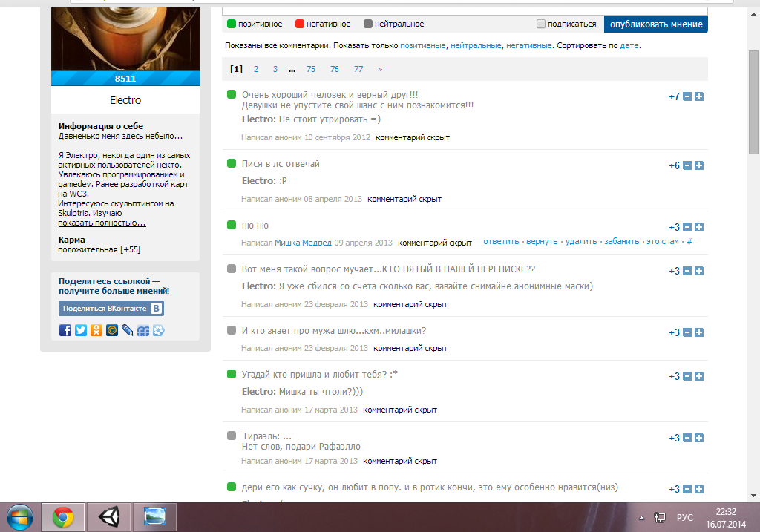Screen dimensions: 760x532
Task: Upvote the +7 'Очень хороший человек' comment
Action: click(x=699, y=96)
